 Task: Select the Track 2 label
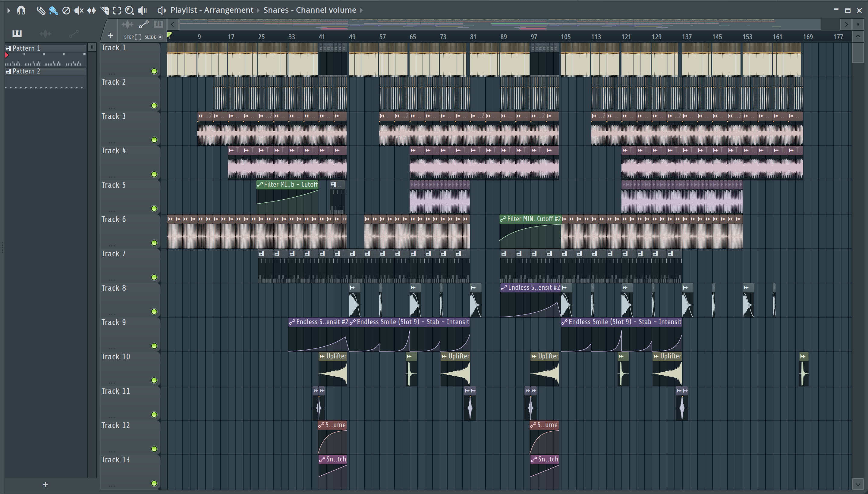[113, 82]
